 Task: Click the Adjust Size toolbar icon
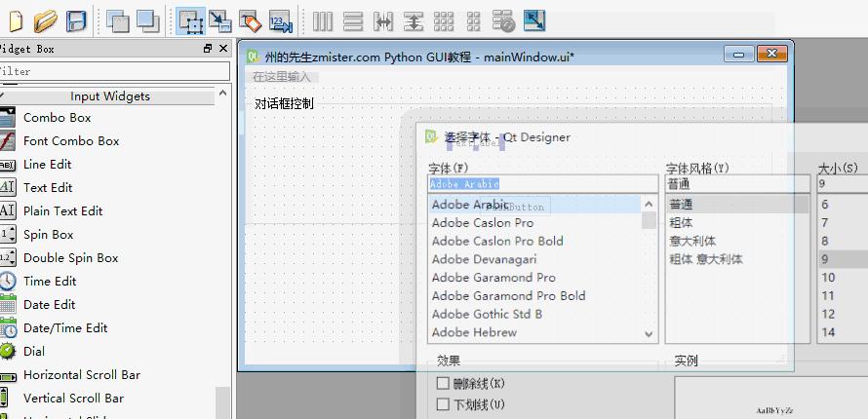click(534, 21)
